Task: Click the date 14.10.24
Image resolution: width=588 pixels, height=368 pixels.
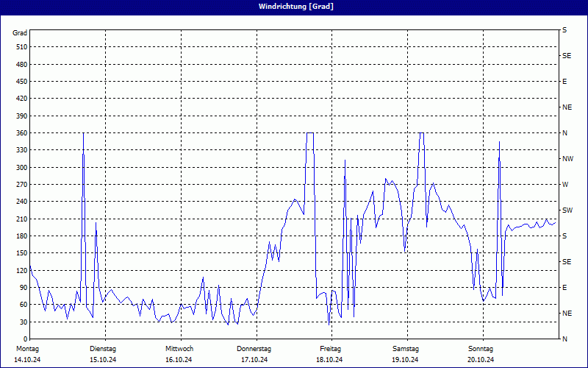Action: pos(27,360)
